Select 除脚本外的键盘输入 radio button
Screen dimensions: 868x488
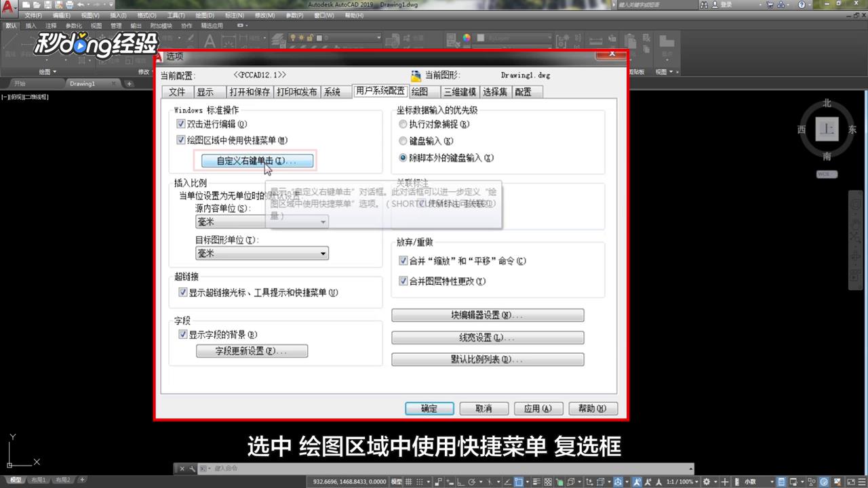tap(403, 158)
